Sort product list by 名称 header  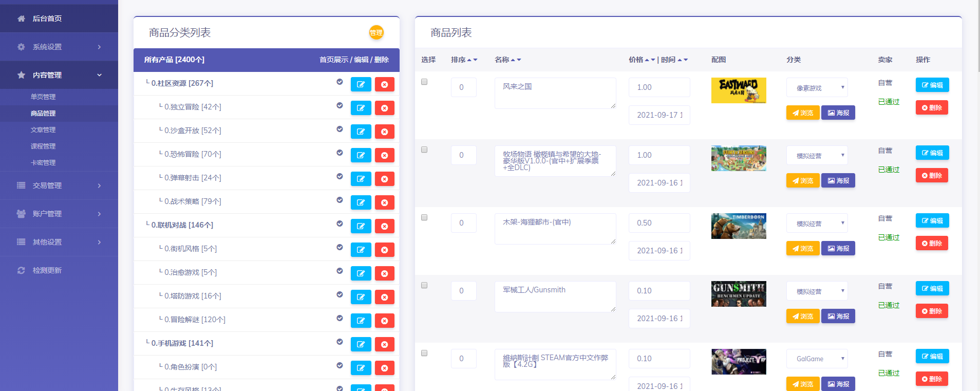(507, 60)
